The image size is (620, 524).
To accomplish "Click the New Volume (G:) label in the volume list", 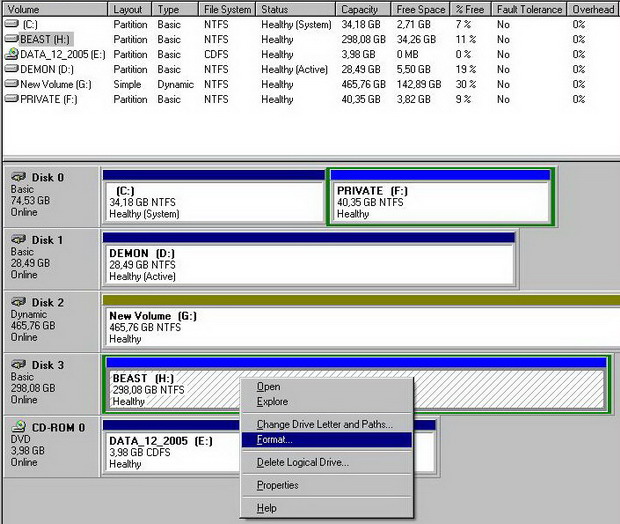I will click(x=56, y=84).
